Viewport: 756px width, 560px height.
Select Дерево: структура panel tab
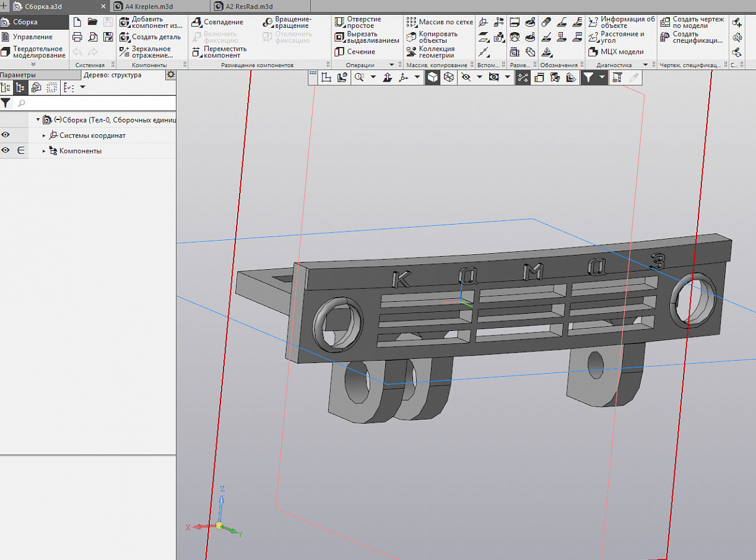113,75
